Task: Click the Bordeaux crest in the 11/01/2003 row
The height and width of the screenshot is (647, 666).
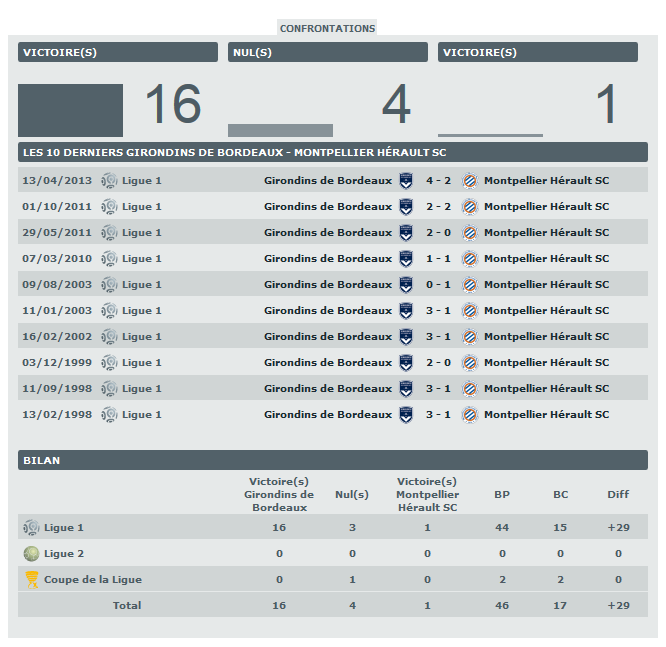Action: click(406, 311)
